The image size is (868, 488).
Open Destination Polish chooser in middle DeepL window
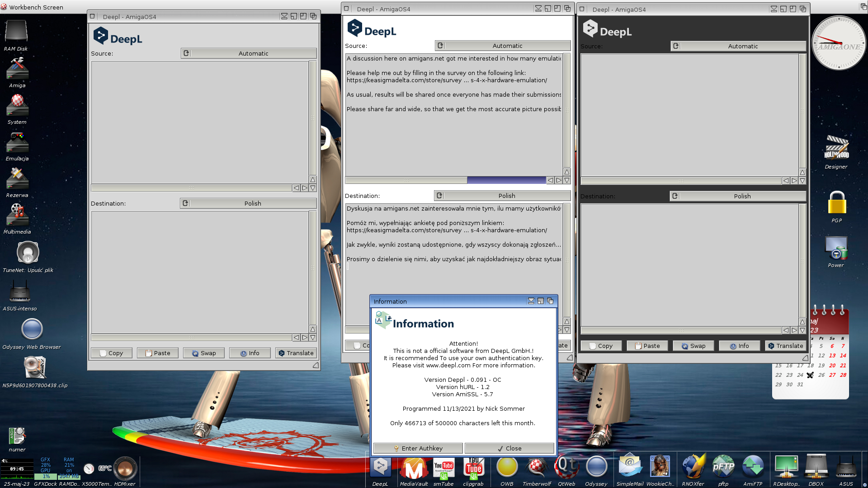[502, 196]
